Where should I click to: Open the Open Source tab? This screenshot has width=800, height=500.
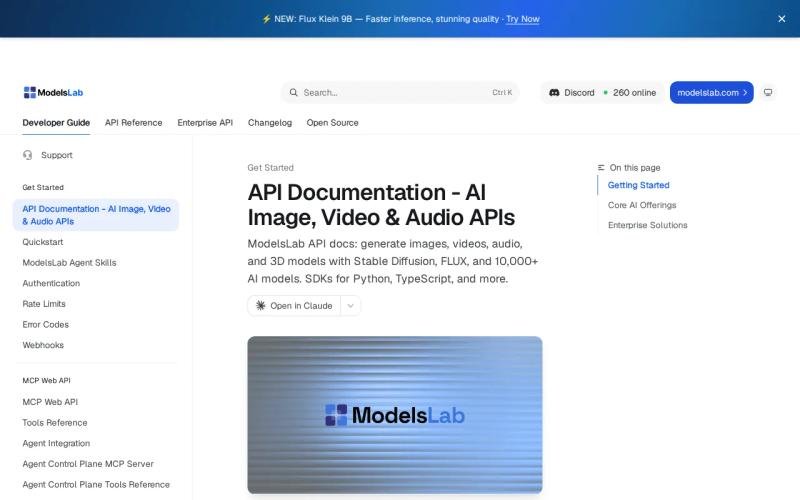coord(333,123)
